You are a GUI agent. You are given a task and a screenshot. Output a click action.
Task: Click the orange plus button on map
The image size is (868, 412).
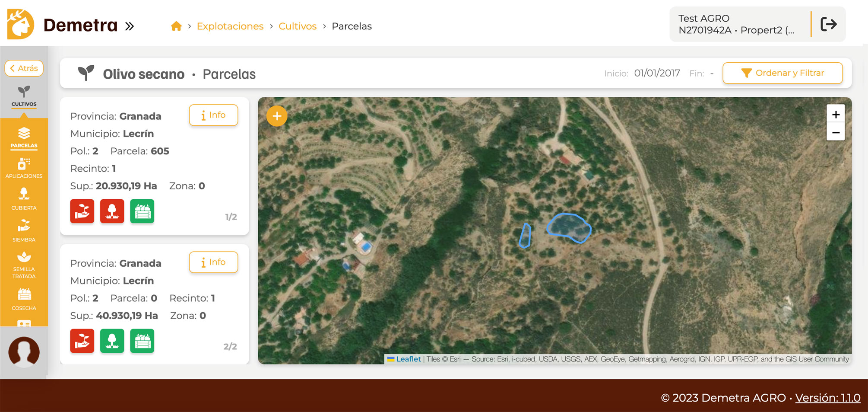click(x=277, y=116)
